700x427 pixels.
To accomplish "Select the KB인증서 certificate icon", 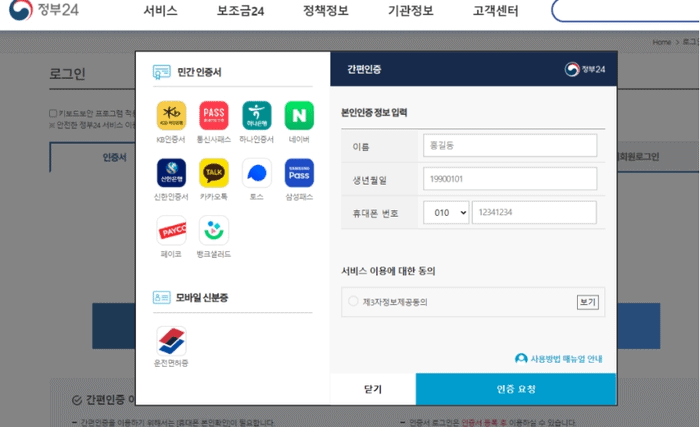I will [171, 115].
